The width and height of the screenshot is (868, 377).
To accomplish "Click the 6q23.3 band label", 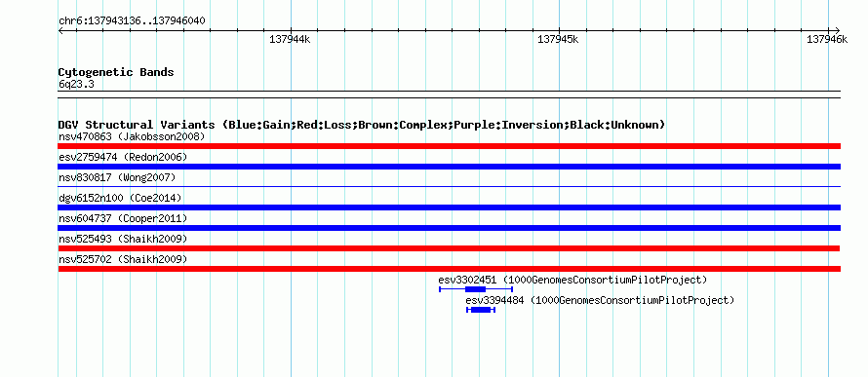I will click(x=76, y=84).
